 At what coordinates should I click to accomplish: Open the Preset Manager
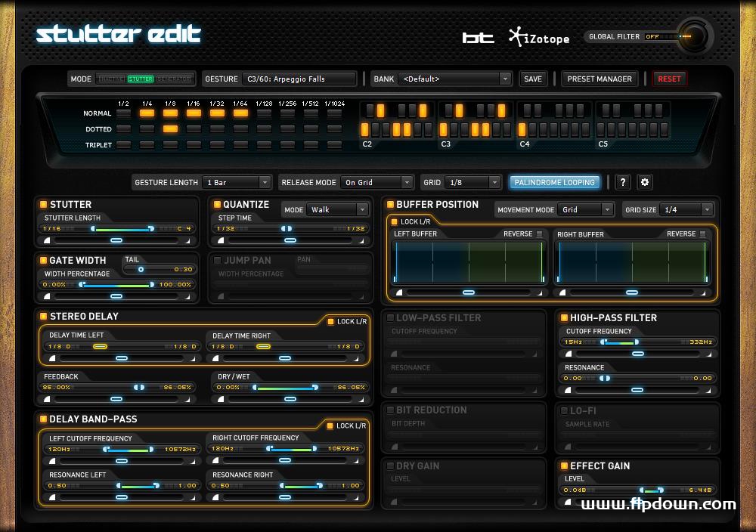[600, 78]
